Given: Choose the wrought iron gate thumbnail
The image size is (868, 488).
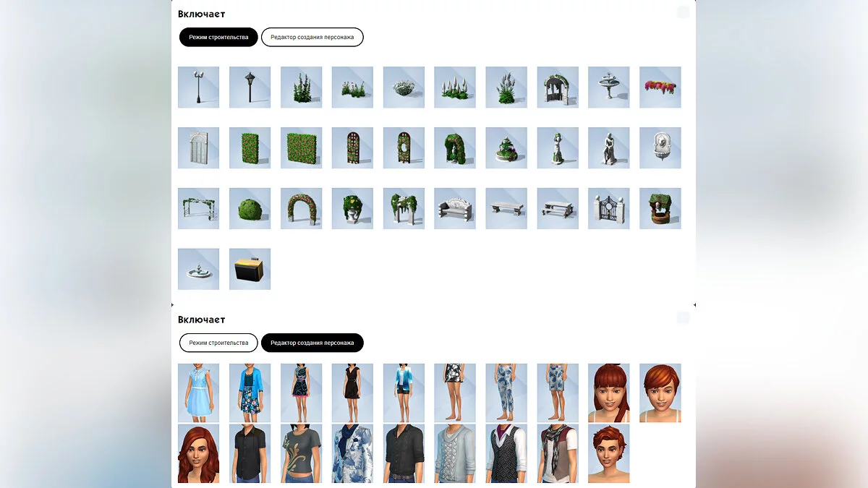Looking at the screenshot, I should pyautogui.click(x=608, y=209).
